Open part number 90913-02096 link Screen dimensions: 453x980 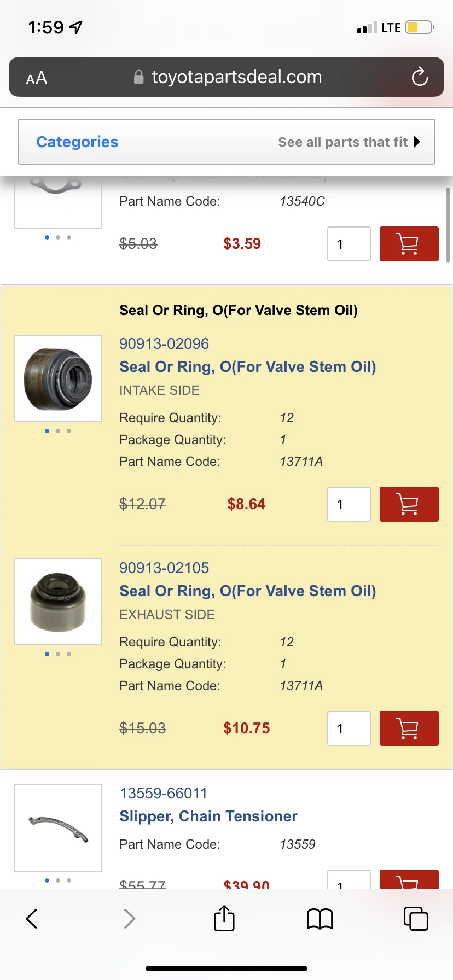164,344
